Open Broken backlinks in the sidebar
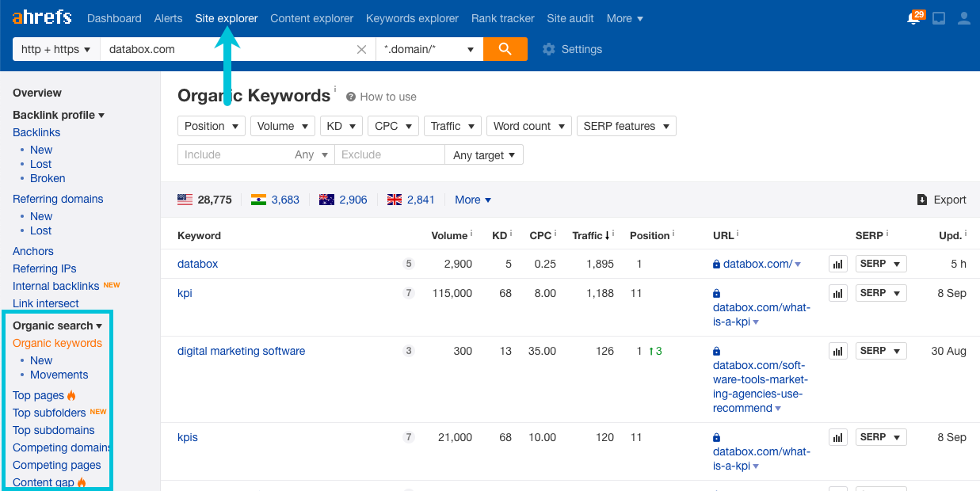980x491 pixels. coord(48,178)
